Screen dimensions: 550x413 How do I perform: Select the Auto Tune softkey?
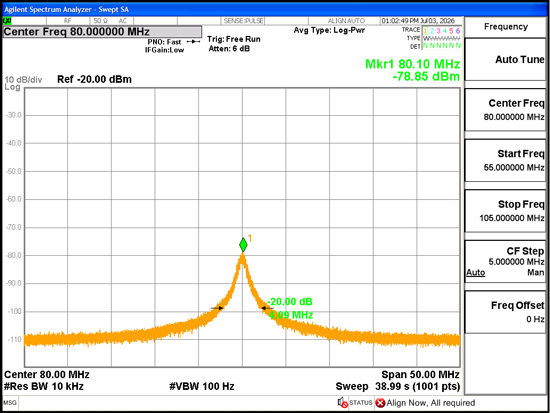[x=505, y=60]
